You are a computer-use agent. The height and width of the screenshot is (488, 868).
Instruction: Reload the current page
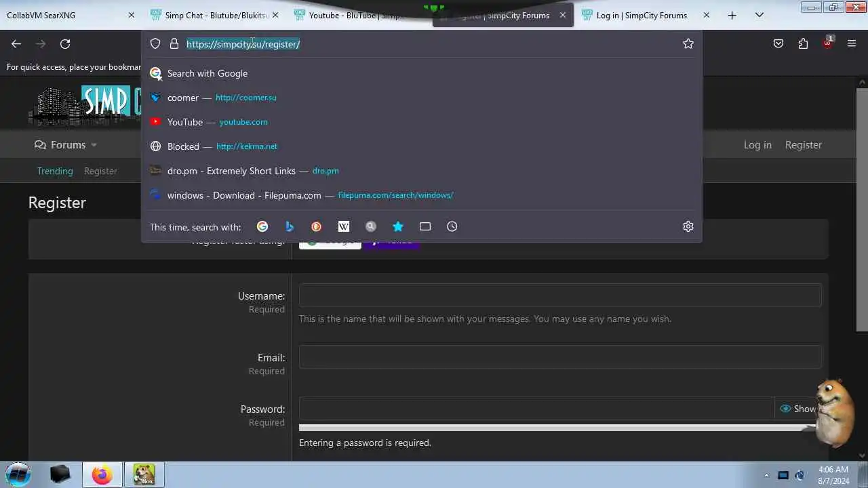tap(65, 43)
